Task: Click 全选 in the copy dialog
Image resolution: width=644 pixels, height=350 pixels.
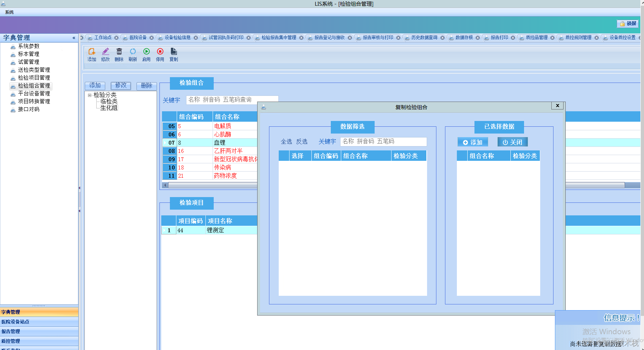Action: [x=286, y=142]
